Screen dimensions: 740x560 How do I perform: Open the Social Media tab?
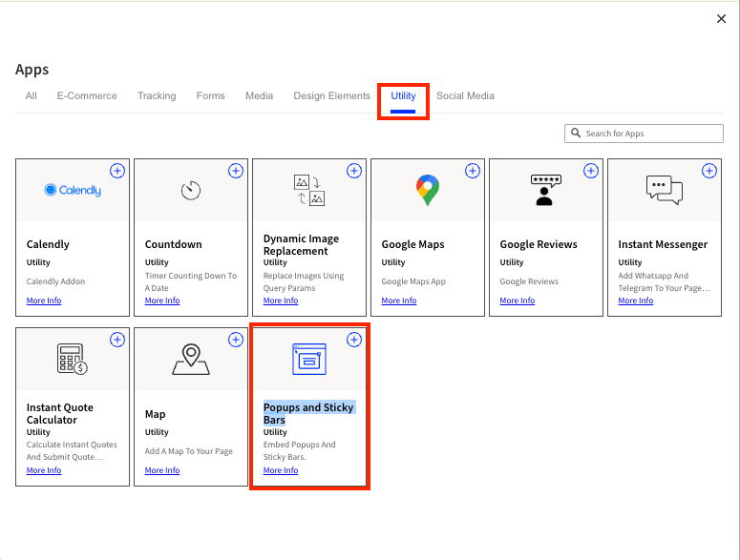[x=465, y=96]
